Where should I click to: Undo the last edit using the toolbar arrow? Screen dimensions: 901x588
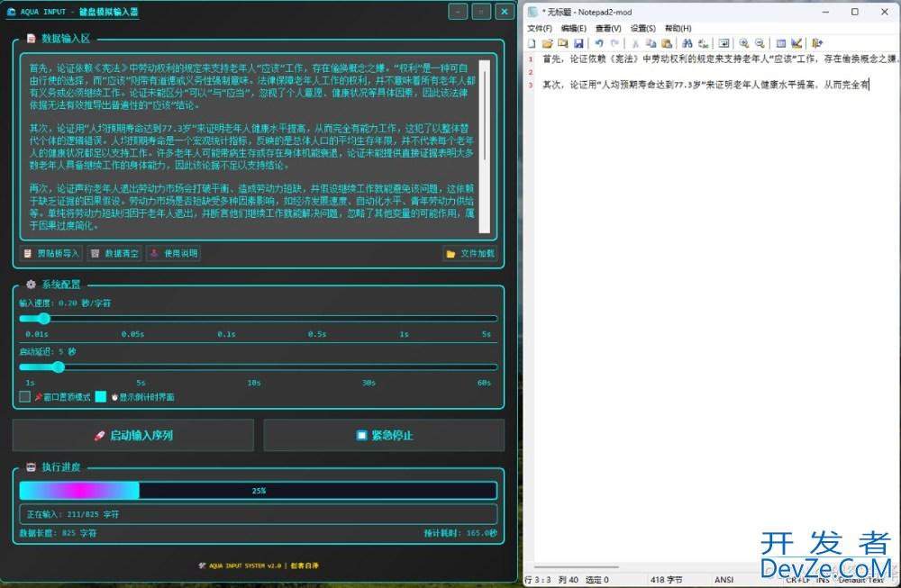599,43
